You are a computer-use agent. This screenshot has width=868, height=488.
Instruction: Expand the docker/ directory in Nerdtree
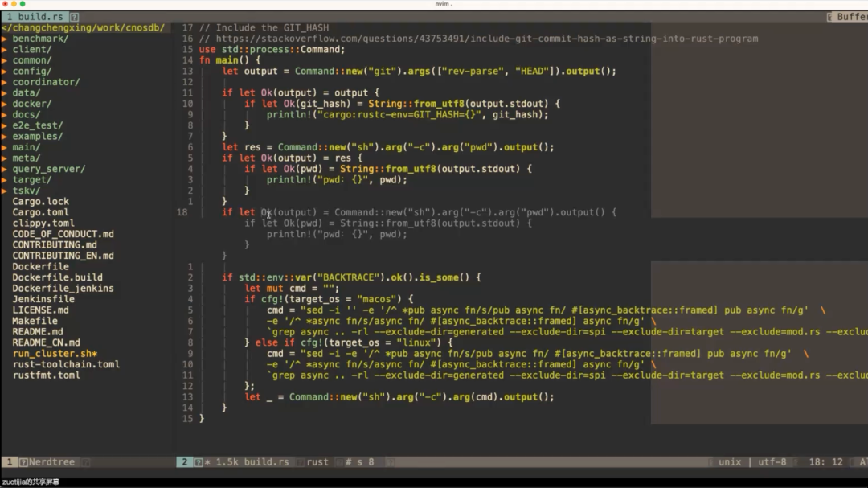[x=31, y=103]
